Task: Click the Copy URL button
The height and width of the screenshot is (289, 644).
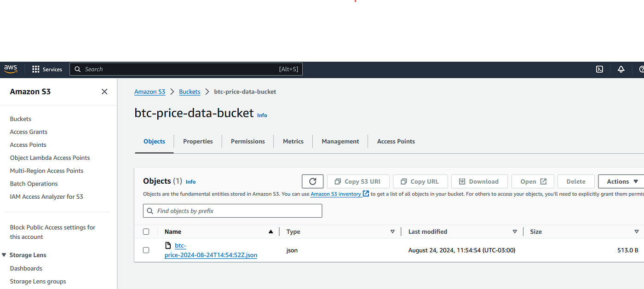Action: coord(420,181)
